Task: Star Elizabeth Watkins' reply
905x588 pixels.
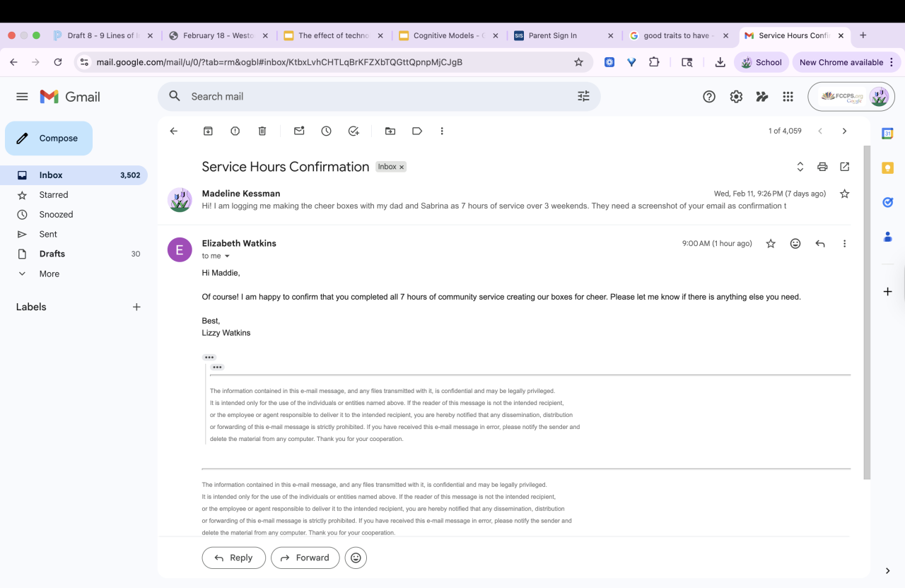Action: pos(771,244)
